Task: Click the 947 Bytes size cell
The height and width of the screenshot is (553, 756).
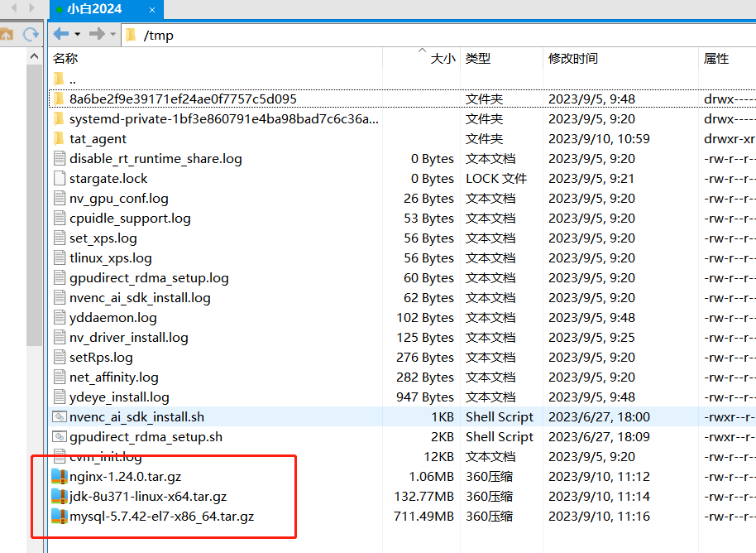Action: [x=425, y=397]
